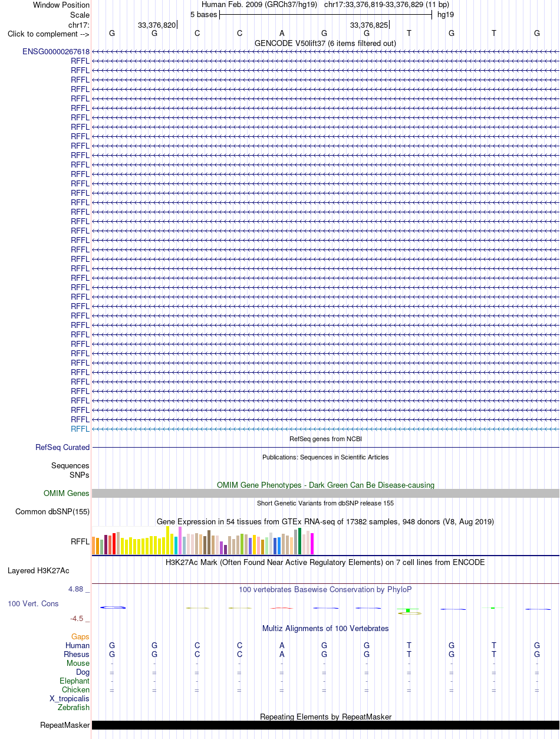Click the 'Dog' species label

pos(83,672)
